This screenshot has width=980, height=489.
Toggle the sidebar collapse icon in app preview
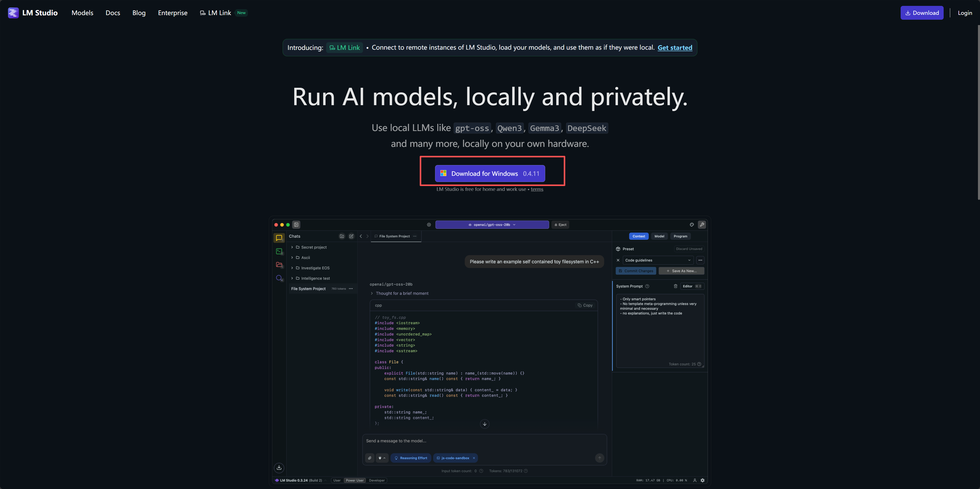pyautogui.click(x=296, y=225)
